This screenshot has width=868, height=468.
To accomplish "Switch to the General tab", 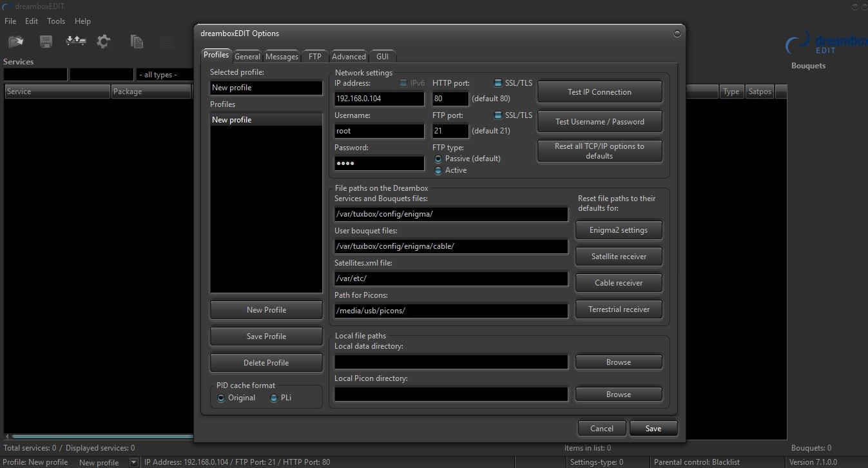I will point(247,57).
